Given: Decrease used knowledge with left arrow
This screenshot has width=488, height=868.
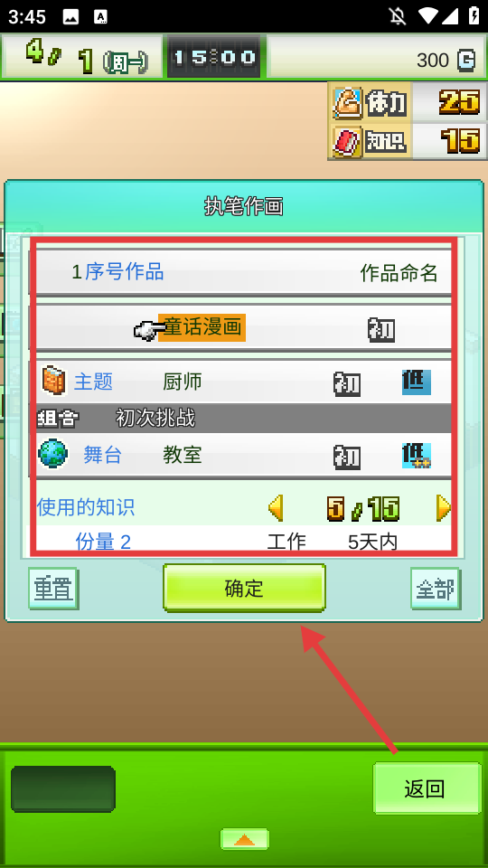Looking at the screenshot, I should 277,507.
